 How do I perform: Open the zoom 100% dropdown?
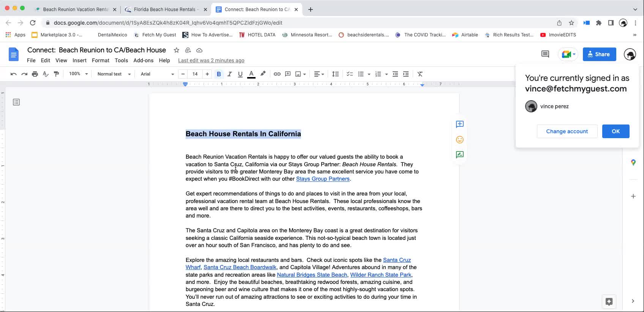tap(78, 74)
